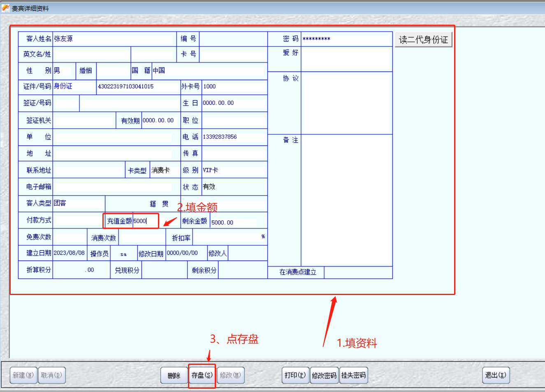
Task: Click the 读二代身份证 button
Action: pyautogui.click(x=423, y=40)
